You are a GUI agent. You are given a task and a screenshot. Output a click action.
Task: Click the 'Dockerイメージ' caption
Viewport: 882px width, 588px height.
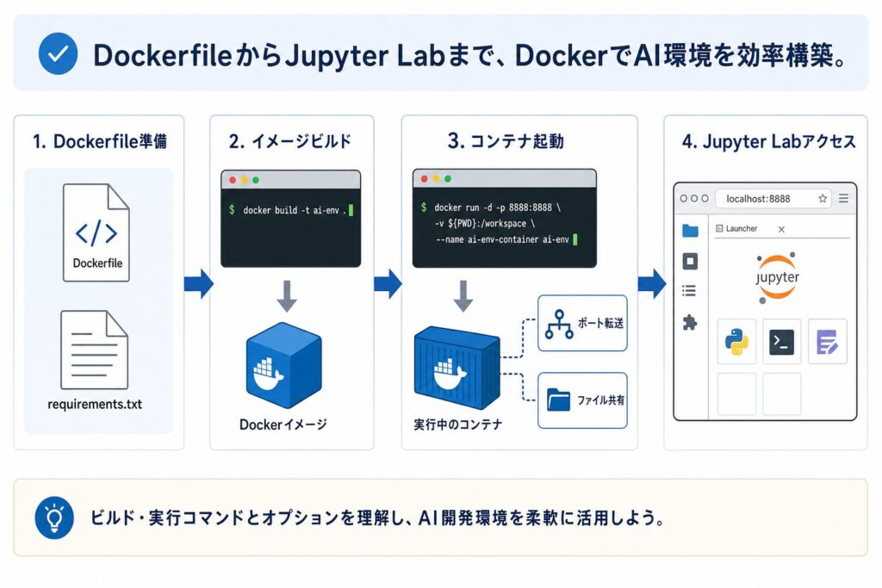coord(283,424)
